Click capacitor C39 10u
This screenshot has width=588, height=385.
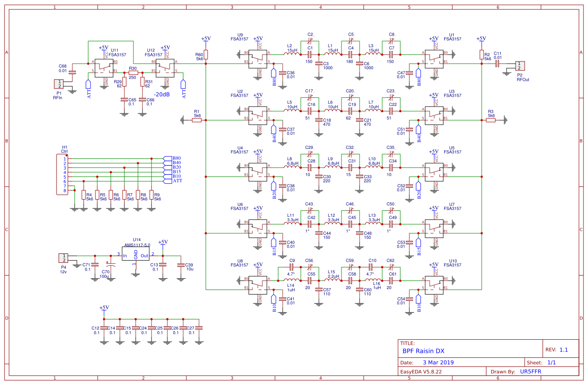181,265
